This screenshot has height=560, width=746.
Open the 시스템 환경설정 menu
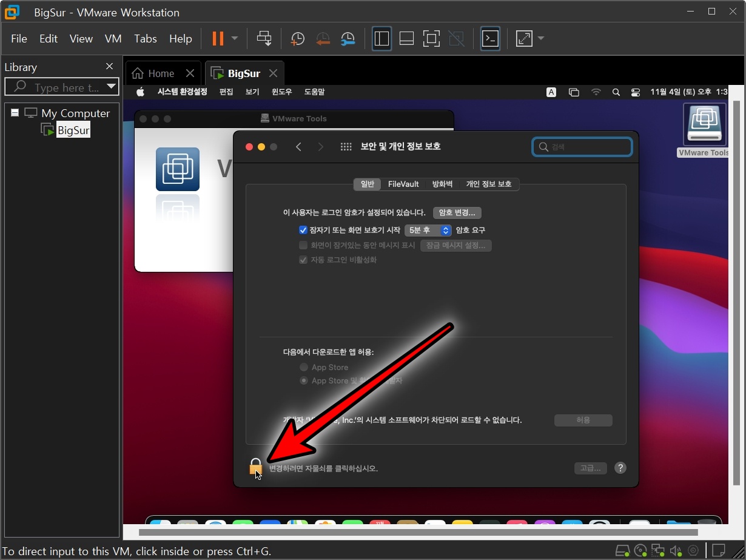[182, 92]
